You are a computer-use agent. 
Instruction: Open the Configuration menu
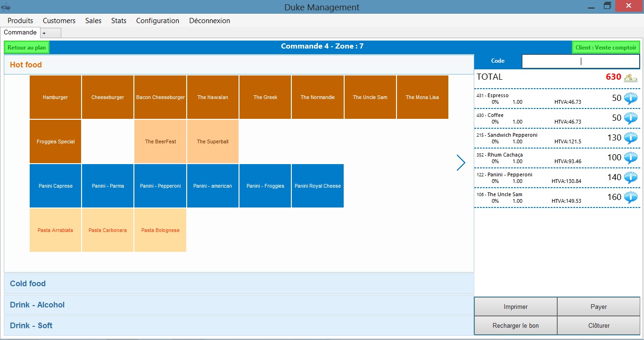pos(157,21)
